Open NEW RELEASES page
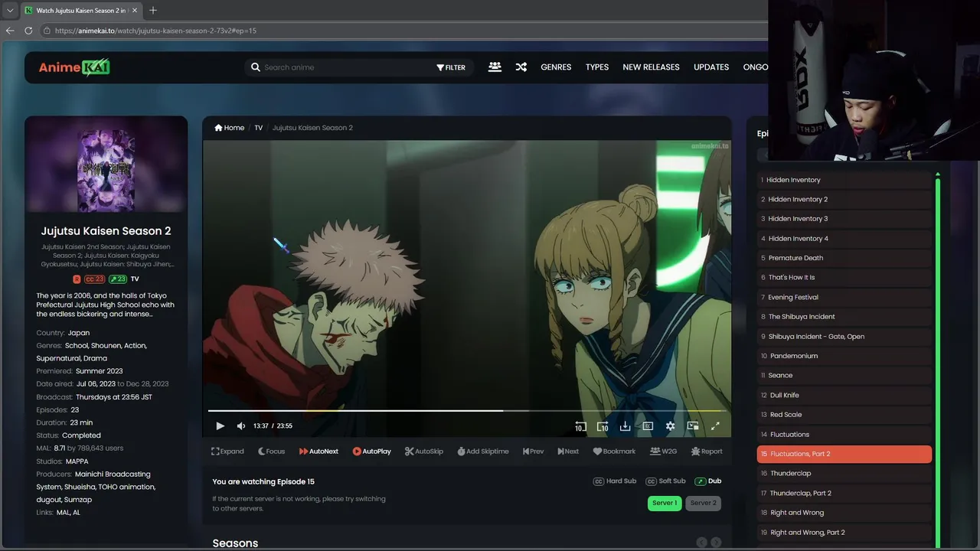This screenshot has width=980, height=551. point(651,67)
